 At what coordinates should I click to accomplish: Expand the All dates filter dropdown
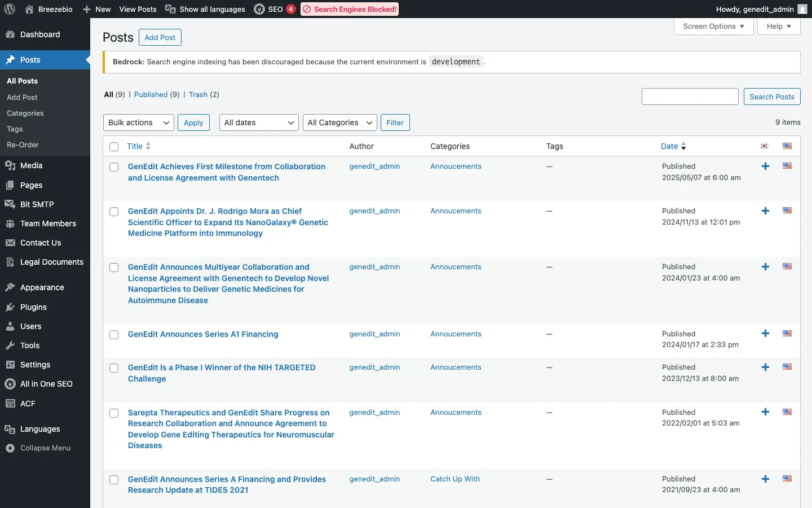(259, 122)
